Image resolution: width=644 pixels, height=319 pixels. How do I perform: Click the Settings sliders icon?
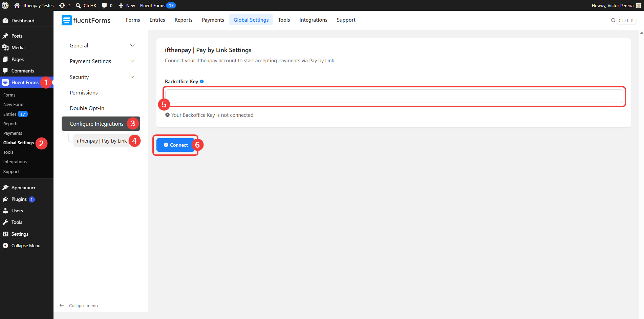[5, 234]
